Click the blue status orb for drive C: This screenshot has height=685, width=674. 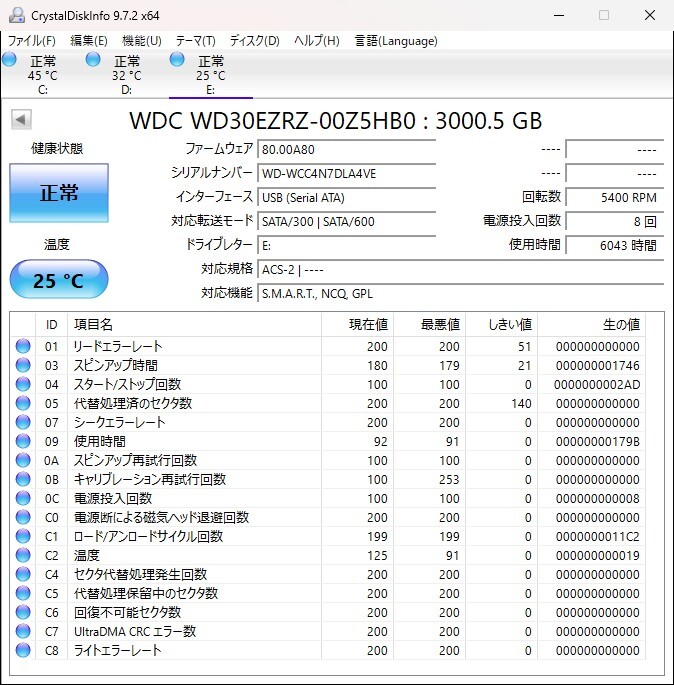tap(9, 59)
